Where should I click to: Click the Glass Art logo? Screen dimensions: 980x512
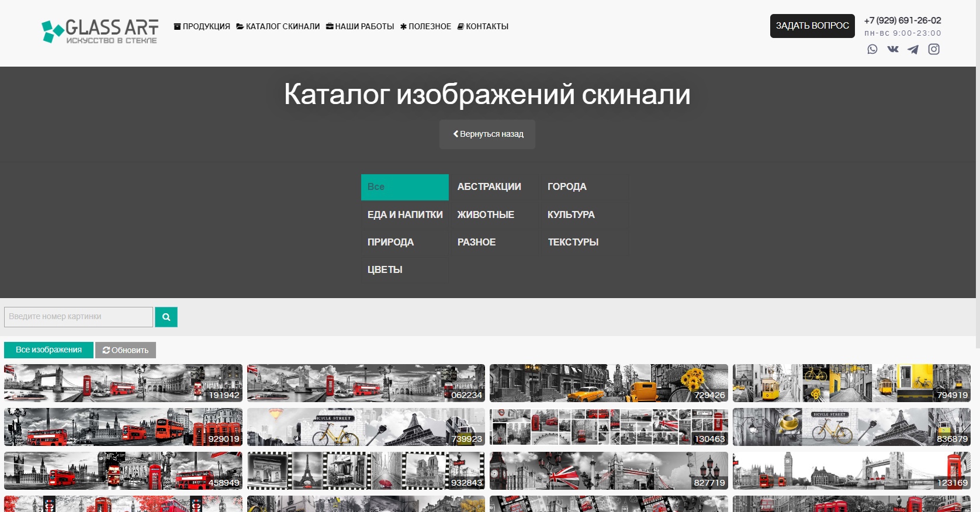point(100,31)
